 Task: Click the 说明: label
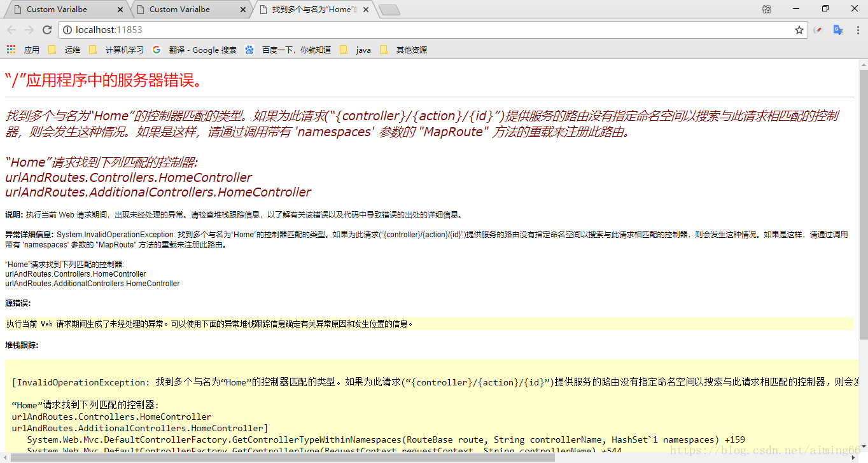tap(14, 215)
